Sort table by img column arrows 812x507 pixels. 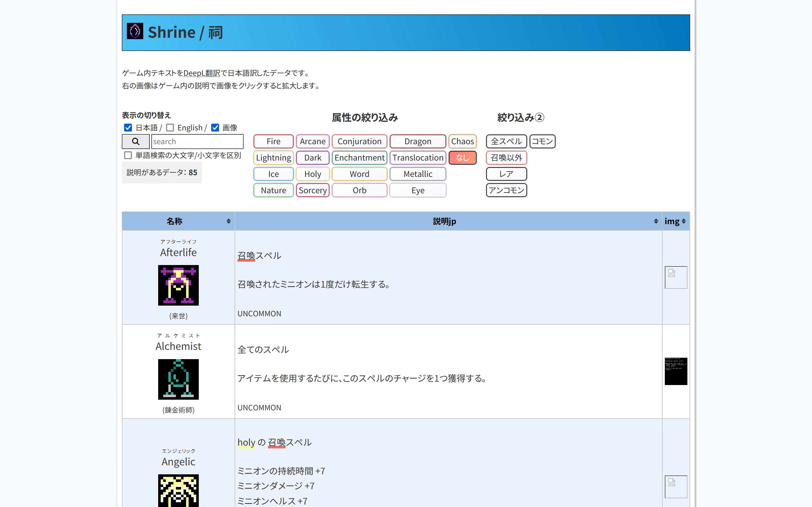[683, 221]
